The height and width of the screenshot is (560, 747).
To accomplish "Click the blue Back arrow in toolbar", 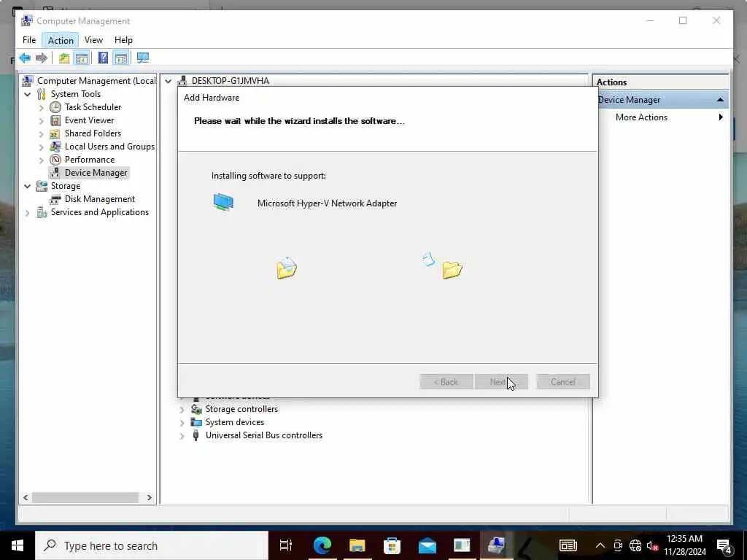I will click(x=25, y=58).
